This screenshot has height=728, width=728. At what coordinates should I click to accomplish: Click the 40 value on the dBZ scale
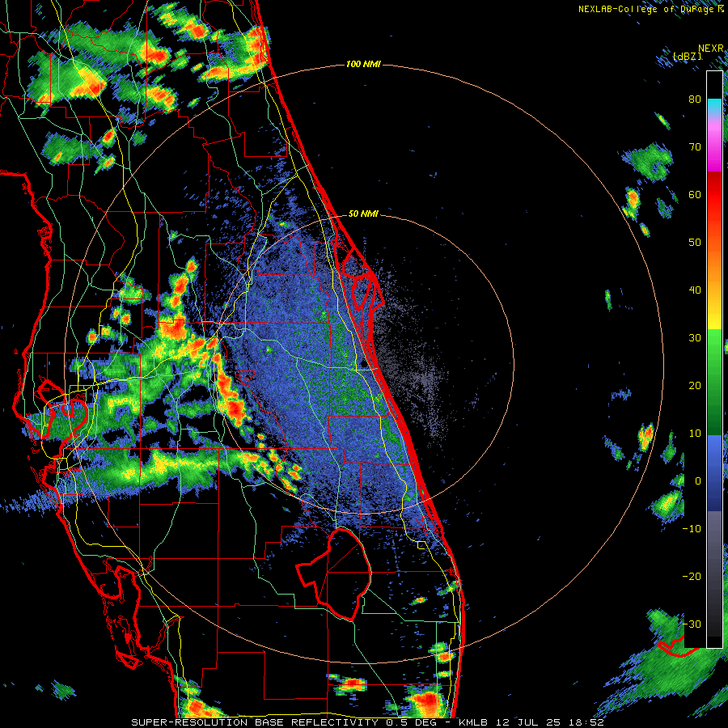point(695,290)
